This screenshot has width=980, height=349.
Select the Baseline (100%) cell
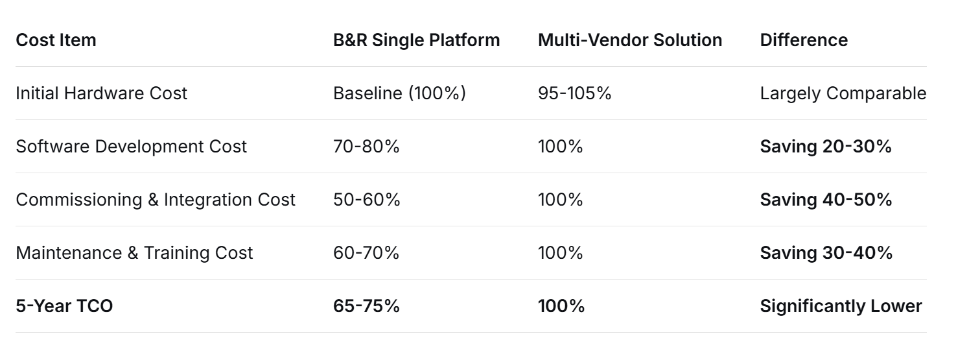[399, 93]
